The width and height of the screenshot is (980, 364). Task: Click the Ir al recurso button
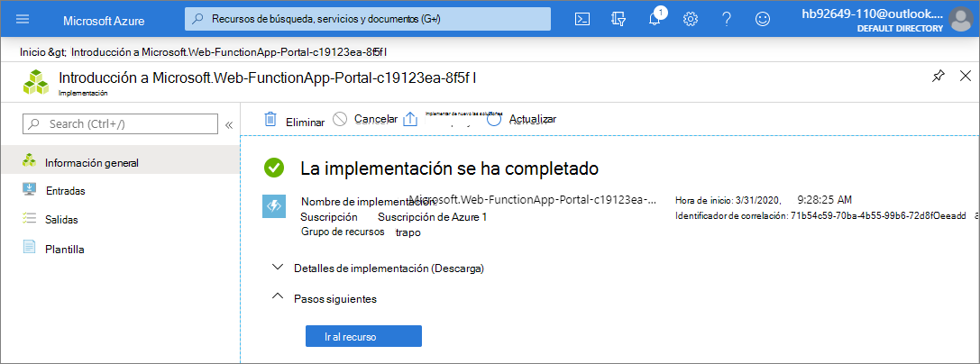click(x=363, y=336)
